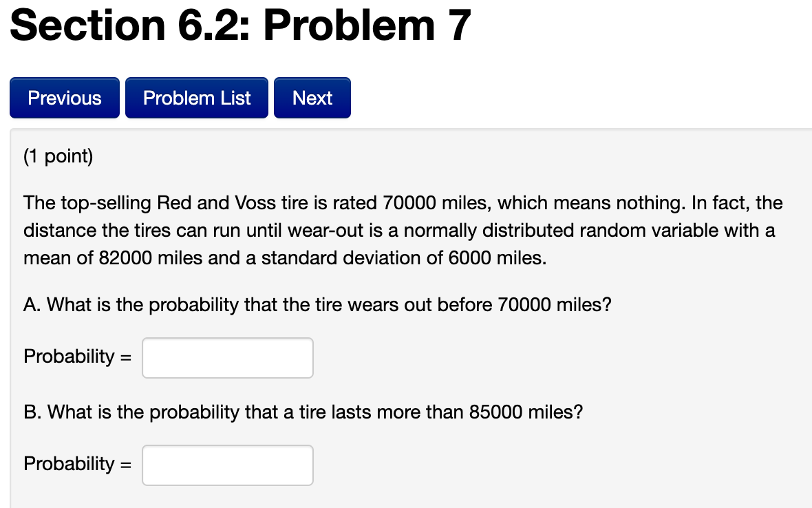The height and width of the screenshot is (508, 812).
Task: Click the Next navigation control
Action: (312, 98)
